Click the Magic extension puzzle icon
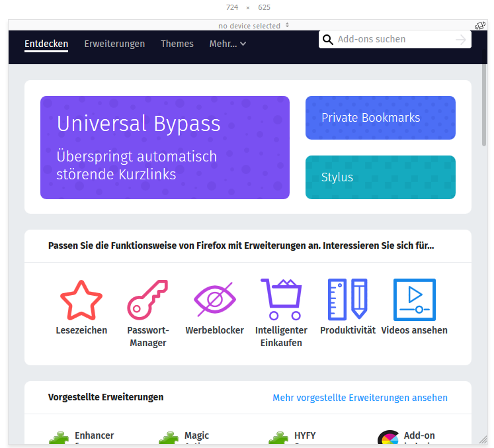494x448 pixels. click(169, 437)
